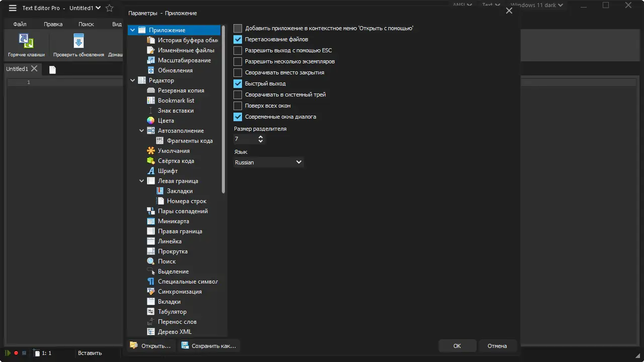
Task: Uncheck Перетаскивание файлов checkbox
Action: (x=238, y=39)
